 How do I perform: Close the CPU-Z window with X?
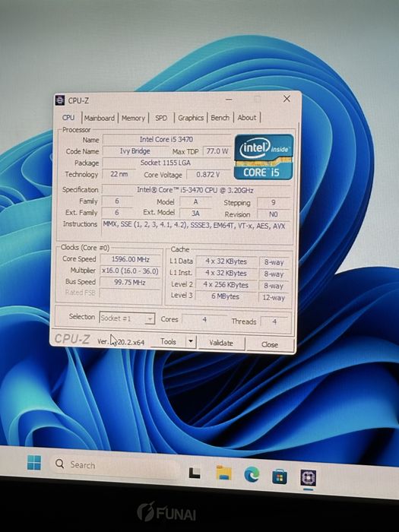[x=287, y=98]
